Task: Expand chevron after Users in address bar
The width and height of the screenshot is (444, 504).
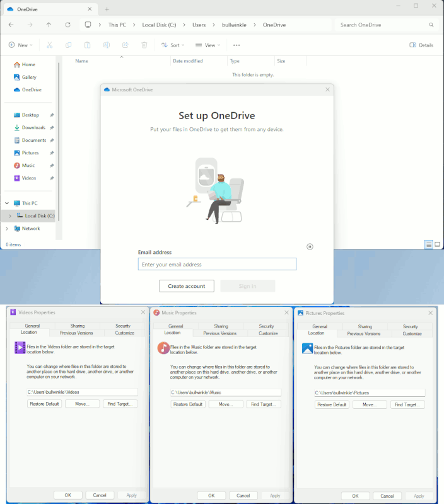Action: tap(214, 25)
